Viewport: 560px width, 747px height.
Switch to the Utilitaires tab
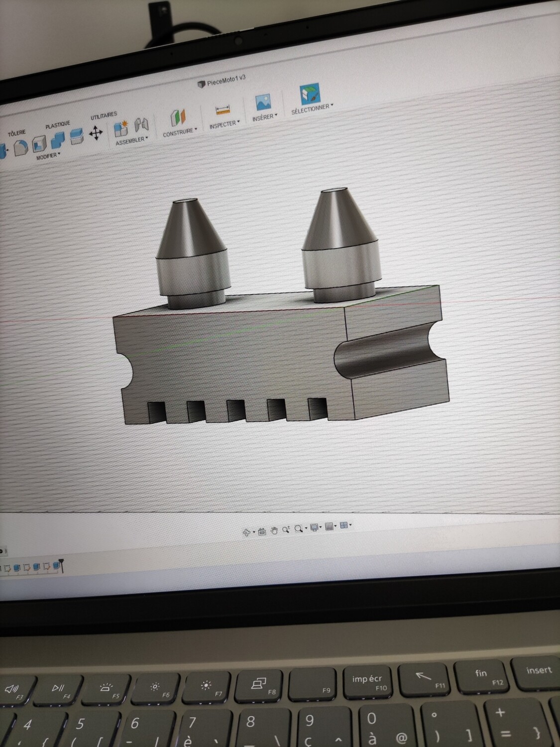tap(104, 116)
